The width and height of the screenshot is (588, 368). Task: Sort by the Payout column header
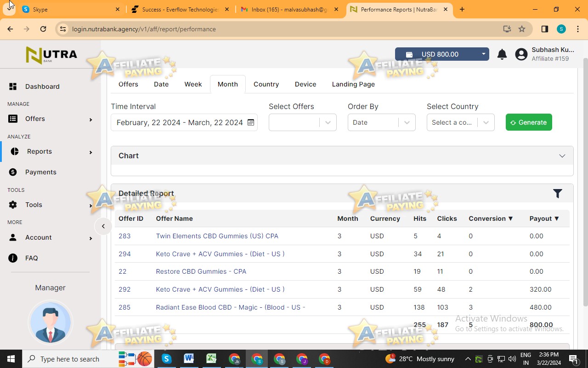click(544, 218)
